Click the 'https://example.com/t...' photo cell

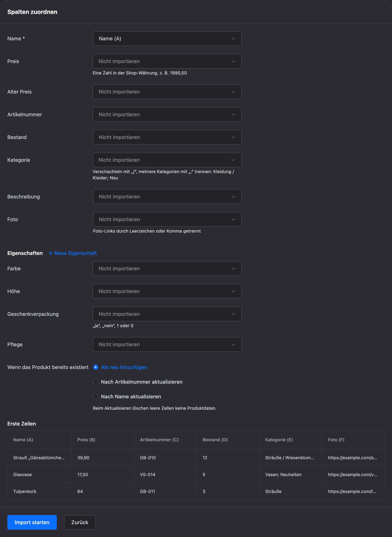pyautogui.click(x=353, y=491)
